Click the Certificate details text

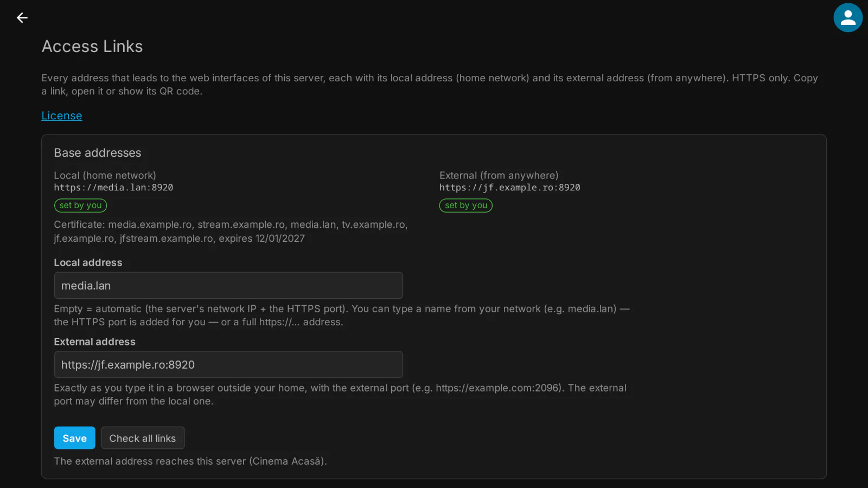click(231, 232)
